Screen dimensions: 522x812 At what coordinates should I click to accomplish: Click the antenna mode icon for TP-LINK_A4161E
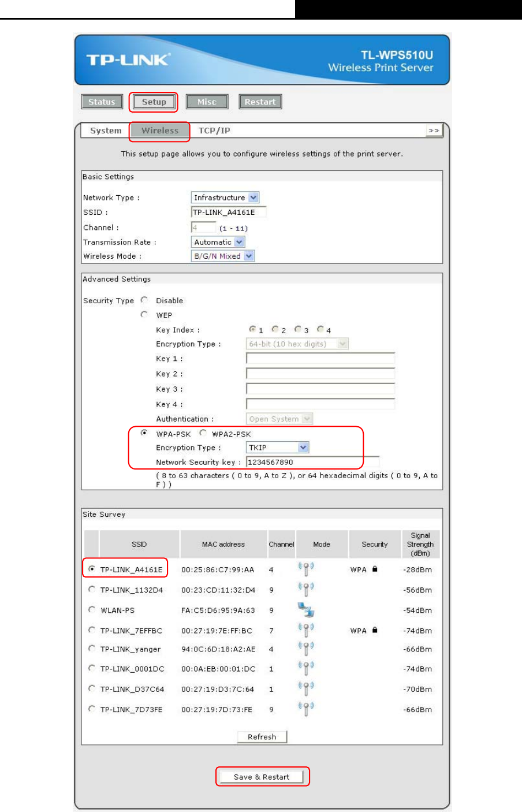tap(306, 569)
